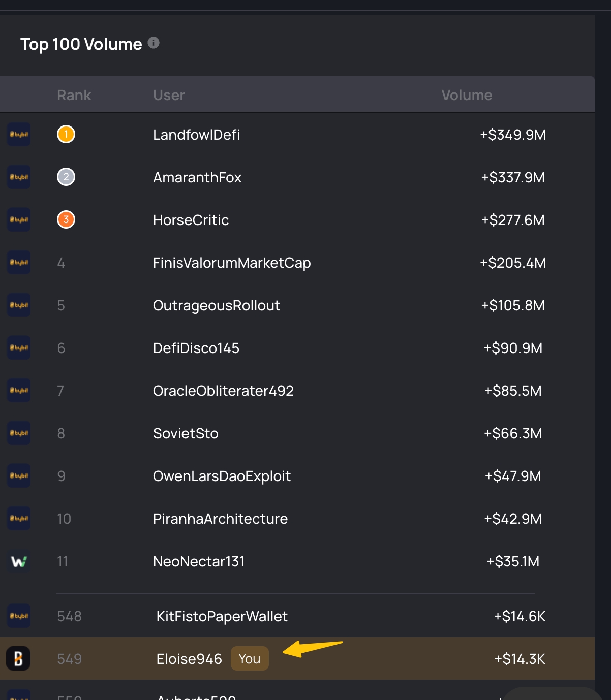Click the B exchange logo beside Eloise946

(18, 659)
